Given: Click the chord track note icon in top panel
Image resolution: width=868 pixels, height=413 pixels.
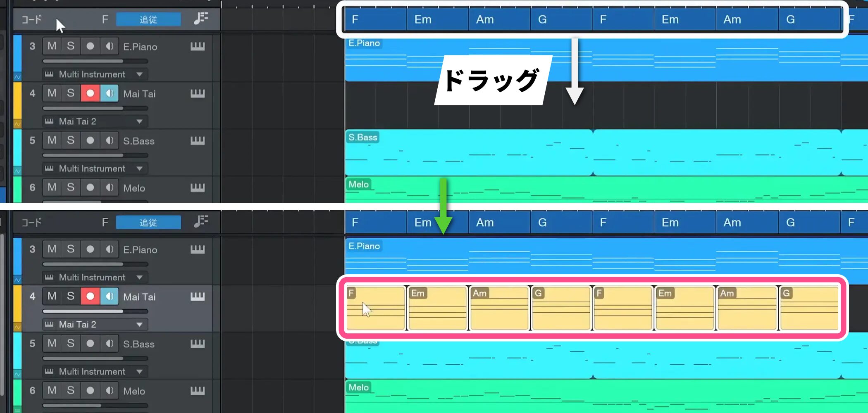Looking at the screenshot, I should tap(201, 19).
